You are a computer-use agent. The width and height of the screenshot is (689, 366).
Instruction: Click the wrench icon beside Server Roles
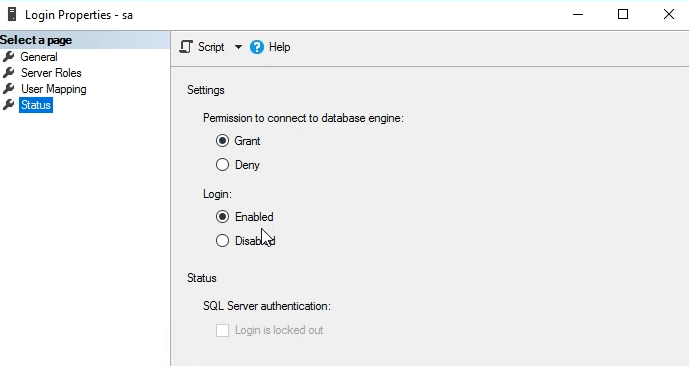[x=8, y=72]
